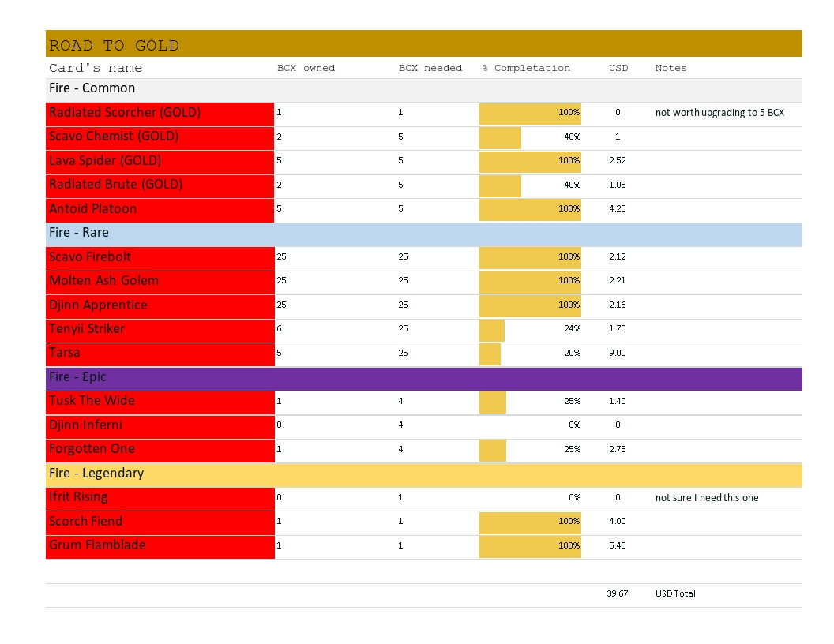Click the USD Total label
The image size is (834, 644).
tap(675, 593)
